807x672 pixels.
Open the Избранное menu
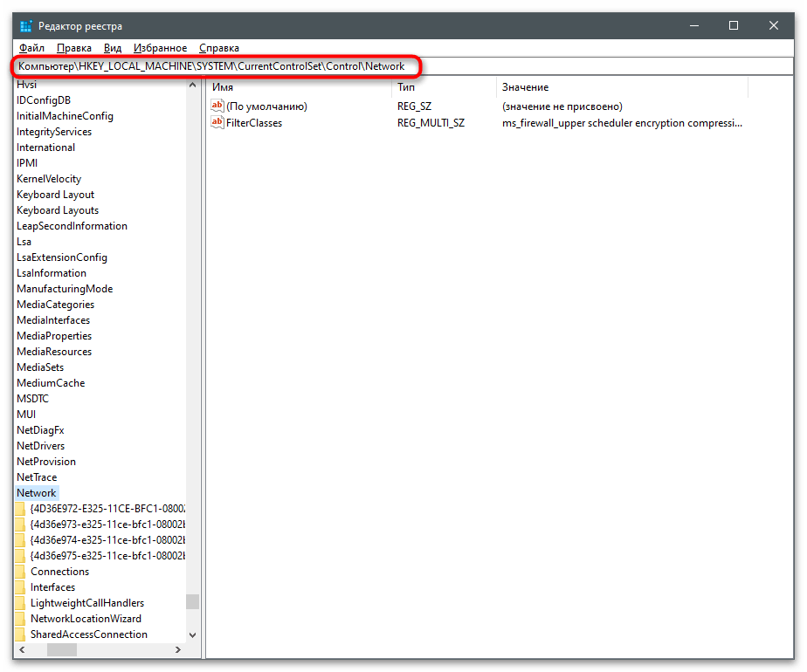[160, 48]
